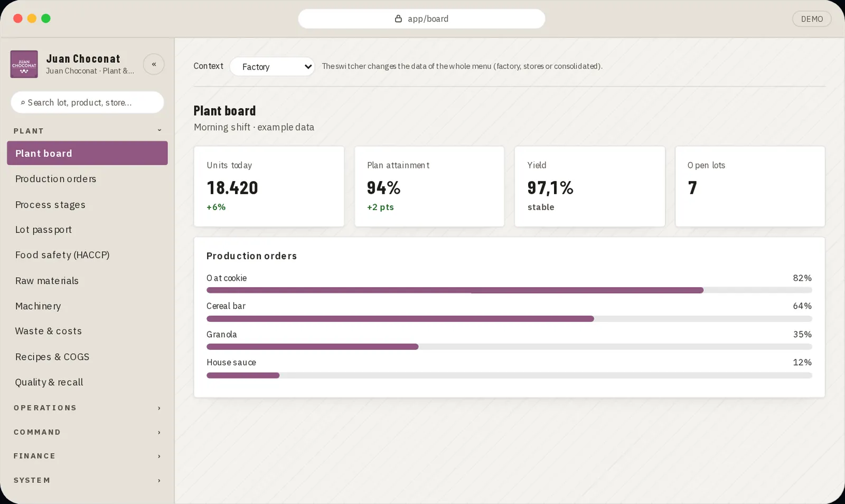The height and width of the screenshot is (504, 845).
Task: Click the Juan Choconat company name
Action: (x=83, y=59)
